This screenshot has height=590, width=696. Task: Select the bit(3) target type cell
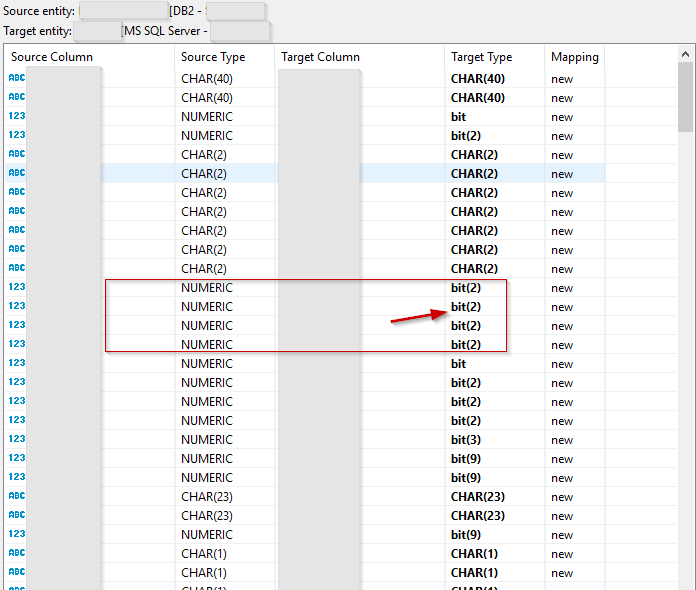(466, 440)
